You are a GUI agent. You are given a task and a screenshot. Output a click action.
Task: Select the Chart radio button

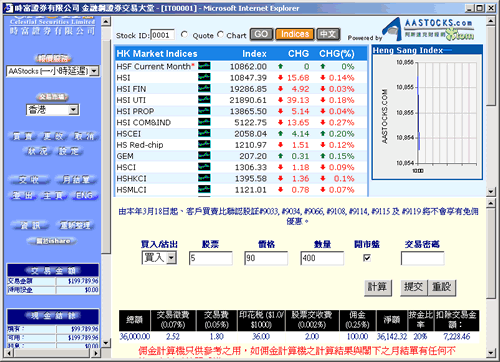tap(220, 34)
